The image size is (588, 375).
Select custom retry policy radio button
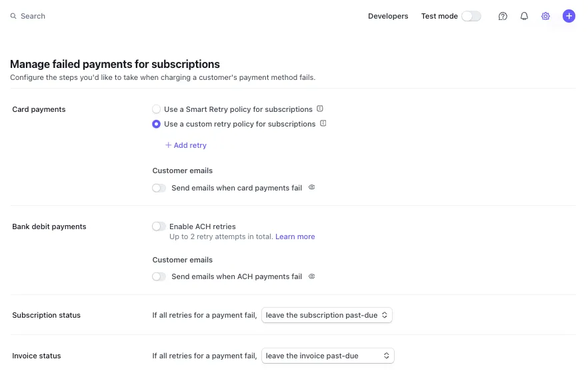[157, 124]
